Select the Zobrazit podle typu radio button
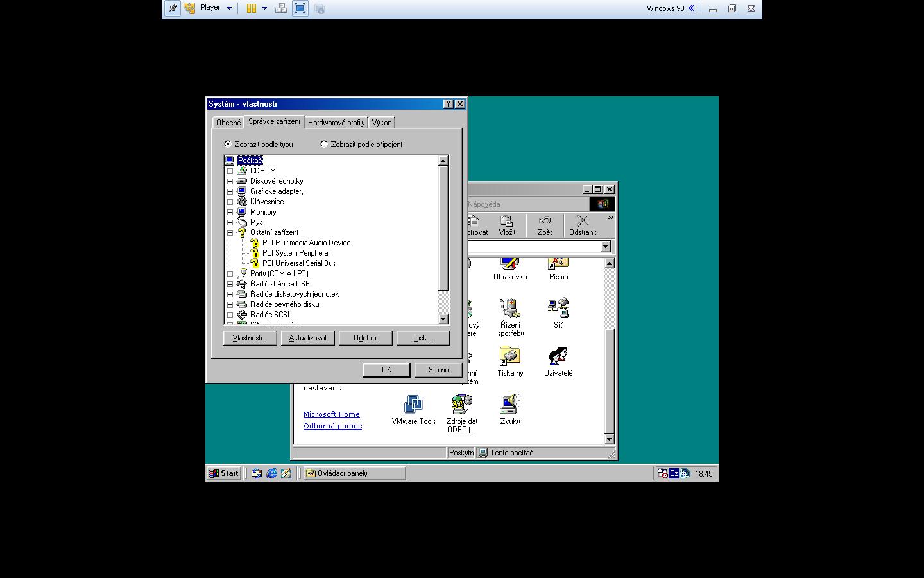Viewport: 924px width, 578px height. click(x=228, y=144)
